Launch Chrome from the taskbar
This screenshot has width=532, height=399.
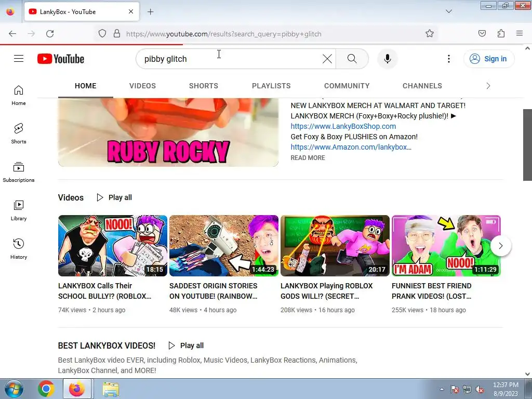coord(46,389)
